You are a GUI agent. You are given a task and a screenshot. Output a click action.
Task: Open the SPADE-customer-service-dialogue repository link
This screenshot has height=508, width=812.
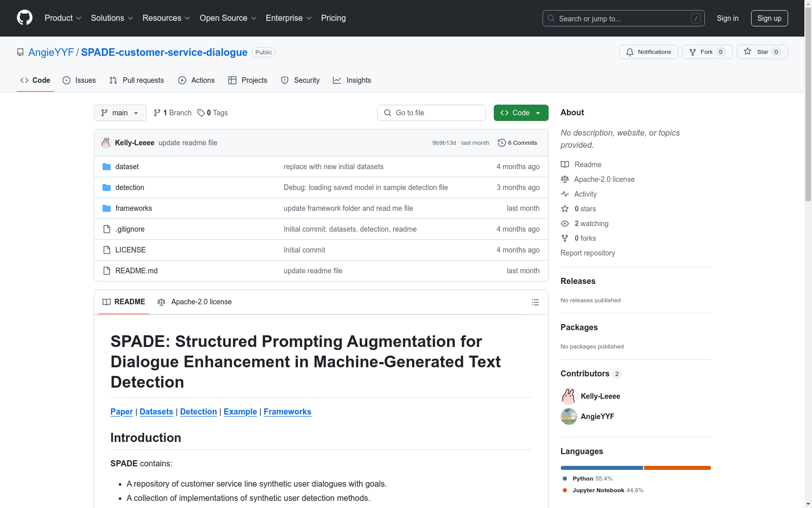(164, 52)
